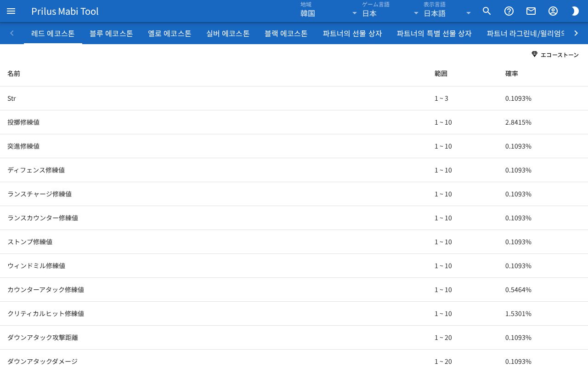This screenshot has height=368, width=588.
Task: Select the Str row name
Action: (11, 98)
